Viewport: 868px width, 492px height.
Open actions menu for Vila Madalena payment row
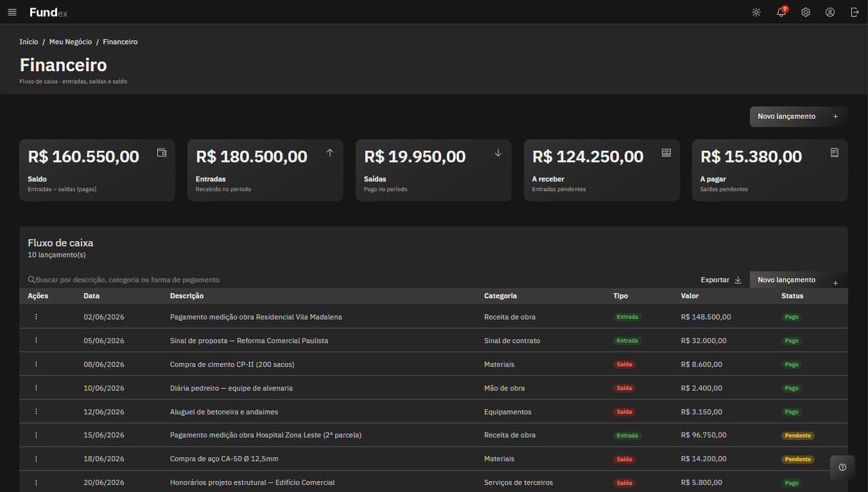[x=36, y=317]
